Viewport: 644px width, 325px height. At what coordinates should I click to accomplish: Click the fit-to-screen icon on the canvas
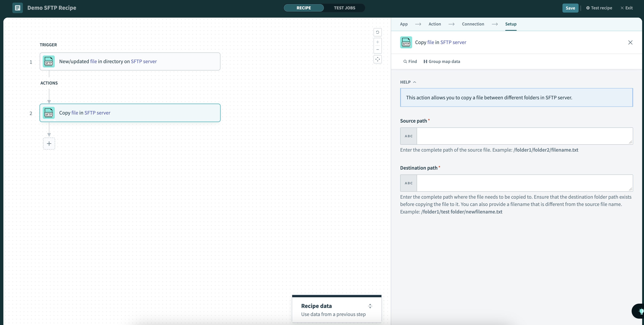377,59
